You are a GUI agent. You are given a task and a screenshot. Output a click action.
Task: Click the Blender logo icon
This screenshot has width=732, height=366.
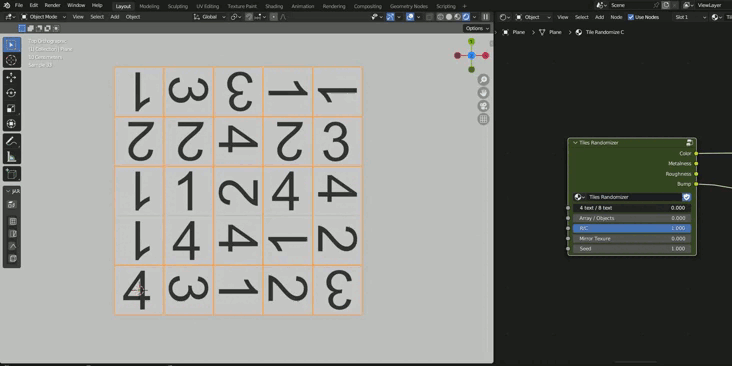tap(7, 6)
